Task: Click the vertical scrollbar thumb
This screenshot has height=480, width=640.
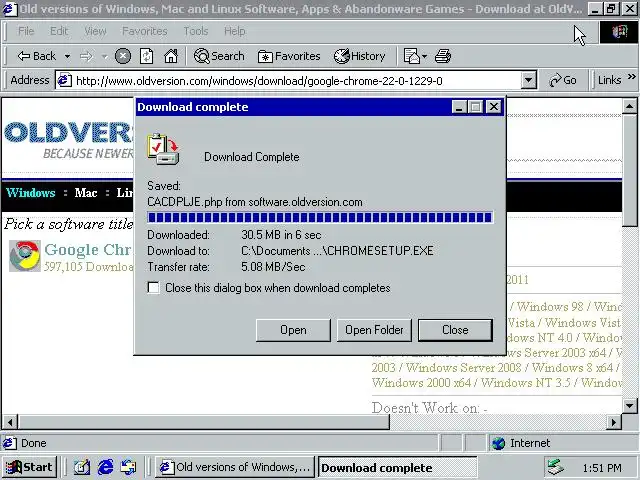Action: (x=629, y=170)
